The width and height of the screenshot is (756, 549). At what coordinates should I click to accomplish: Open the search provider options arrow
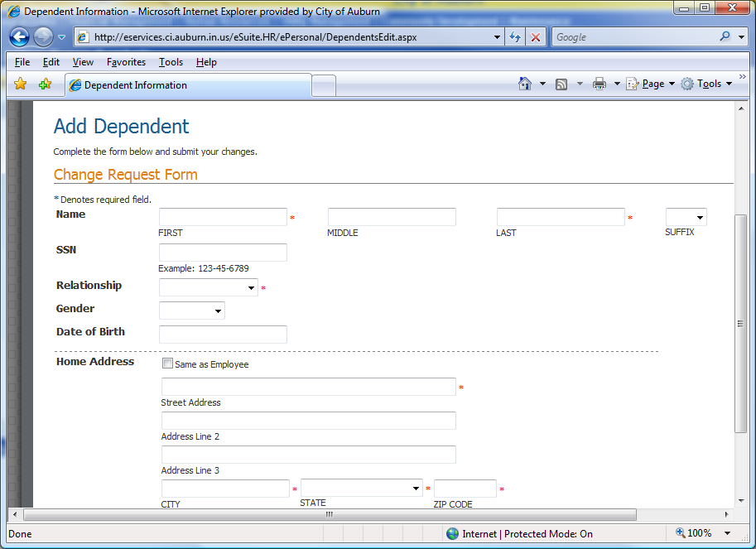pos(742,37)
